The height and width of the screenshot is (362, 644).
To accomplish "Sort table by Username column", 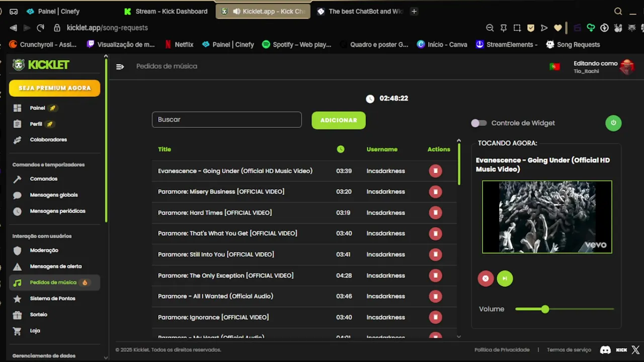I will [382, 149].
